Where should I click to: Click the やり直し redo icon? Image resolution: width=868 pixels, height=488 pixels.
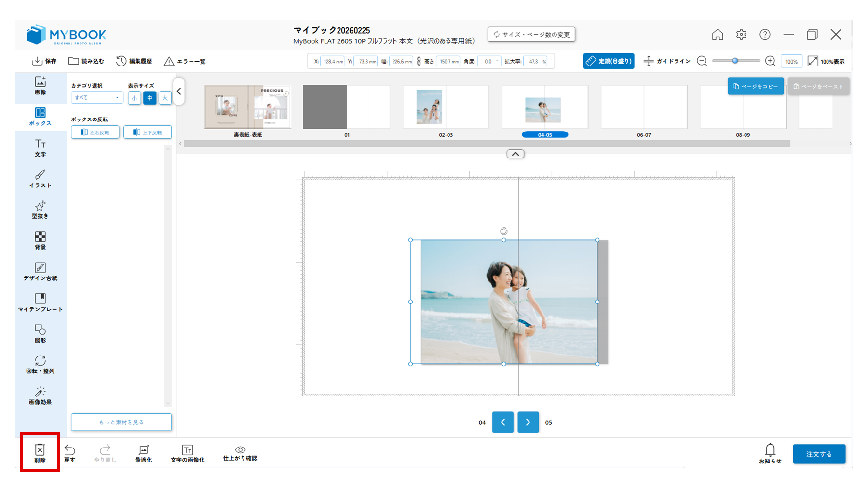(105, 453)
